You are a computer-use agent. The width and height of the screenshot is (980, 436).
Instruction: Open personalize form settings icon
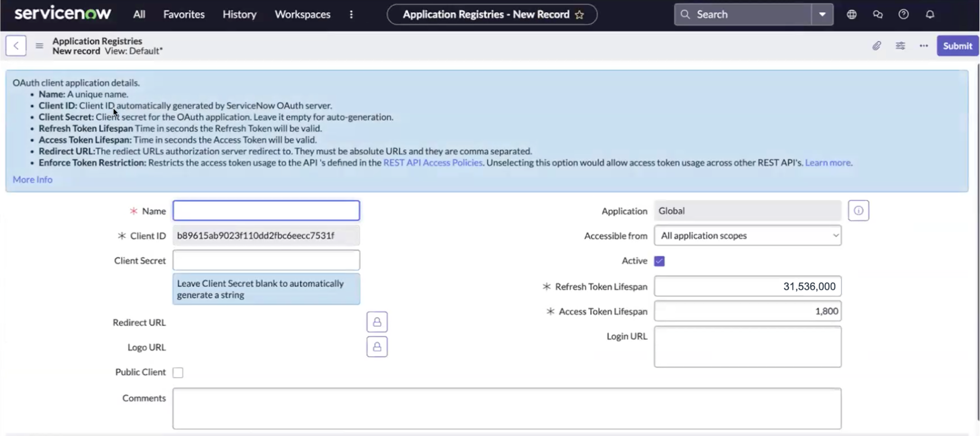pyautogui.click(x=900, y=46)
